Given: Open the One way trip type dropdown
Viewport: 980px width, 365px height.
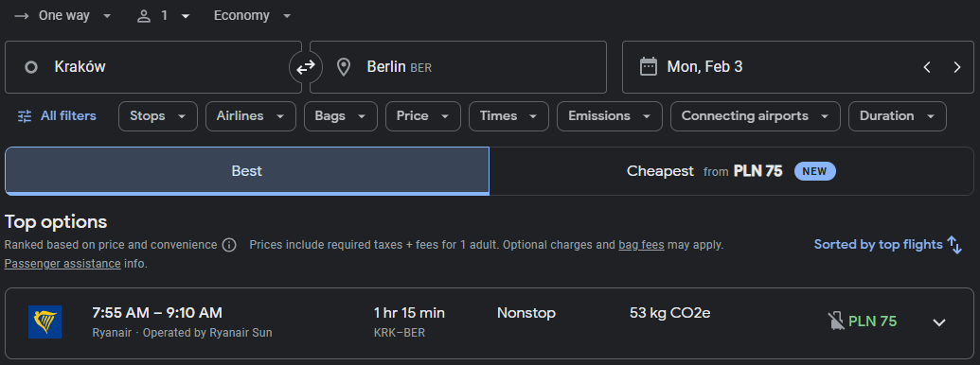Looking at the screenshot, I should [x=62, y=15].
